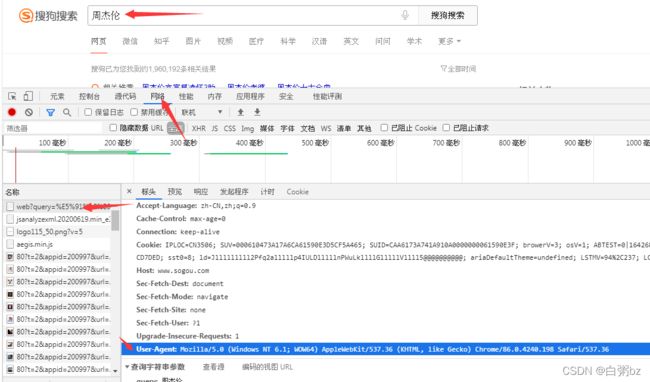The width and height of the screenshot is (650, 382).
Task: Click the Sogou search box containing 周杰伦
Action: coord(253,15)
